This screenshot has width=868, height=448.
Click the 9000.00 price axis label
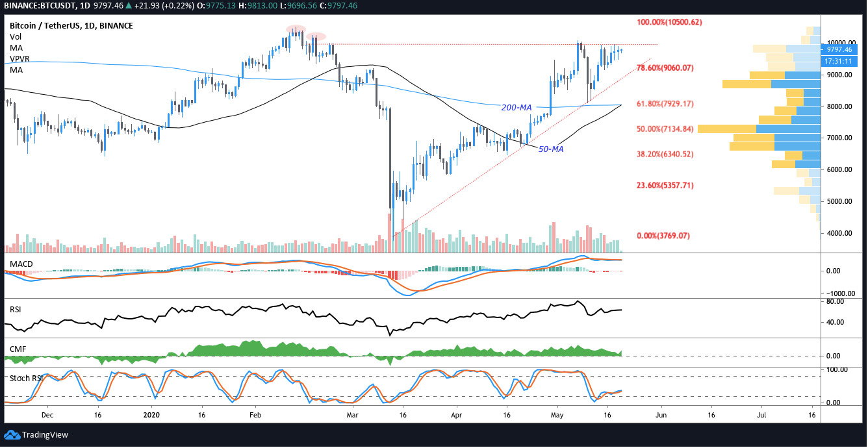pos(838,75)
